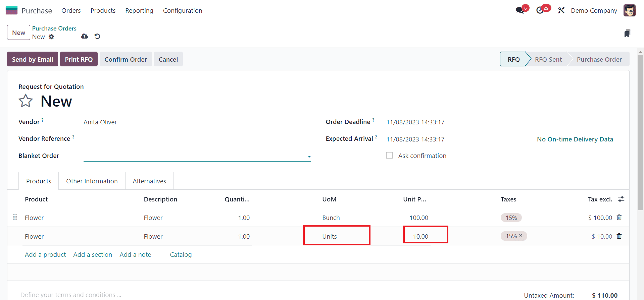Screen dimensions: 644x300
Task: Click Print RFQ button
Action: (79, 59)
